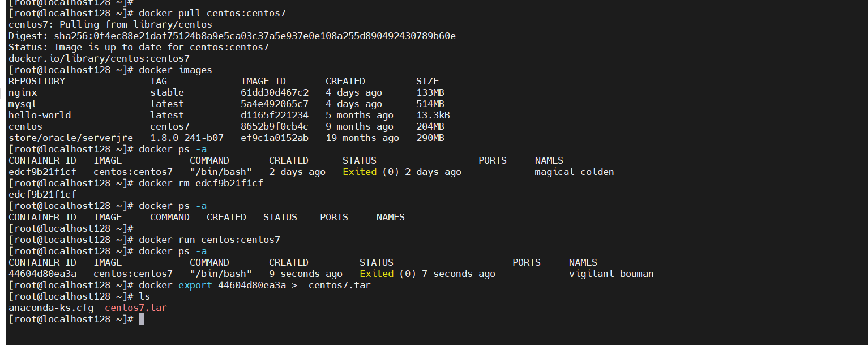Click '5 months ago' created value
The height and width of the screenshot is (345, 868).
pyautogui.click(x=360, y=115)
